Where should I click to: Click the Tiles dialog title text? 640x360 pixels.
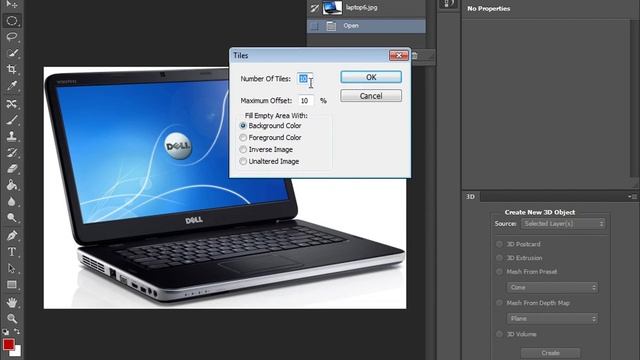[240, 56]
